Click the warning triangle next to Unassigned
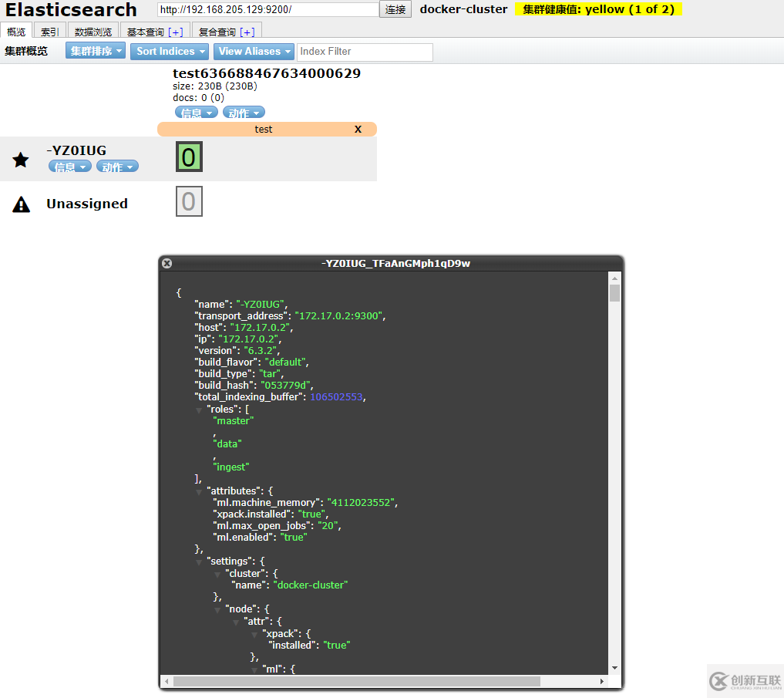The height and width of the screenshot is (698, 784). [21, 204]
